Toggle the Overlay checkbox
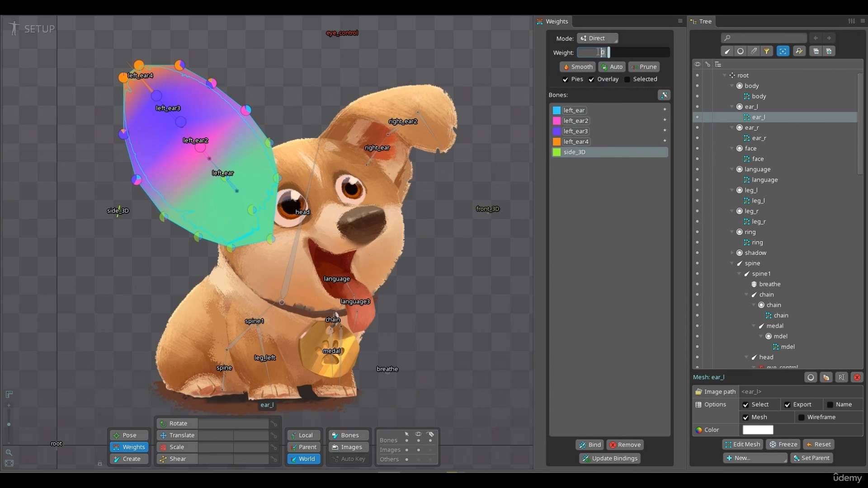 click(591, 80)
